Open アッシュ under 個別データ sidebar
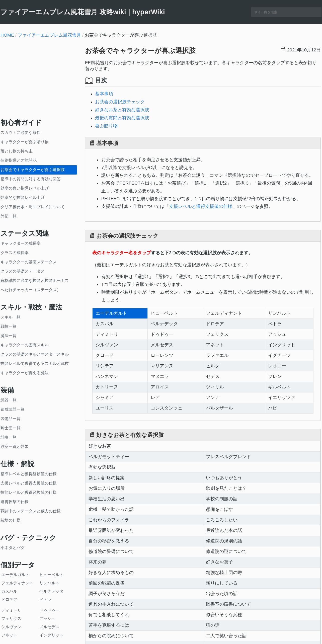Image resolution: width=322 pixels, height=644 pixels. click(47, 619)
